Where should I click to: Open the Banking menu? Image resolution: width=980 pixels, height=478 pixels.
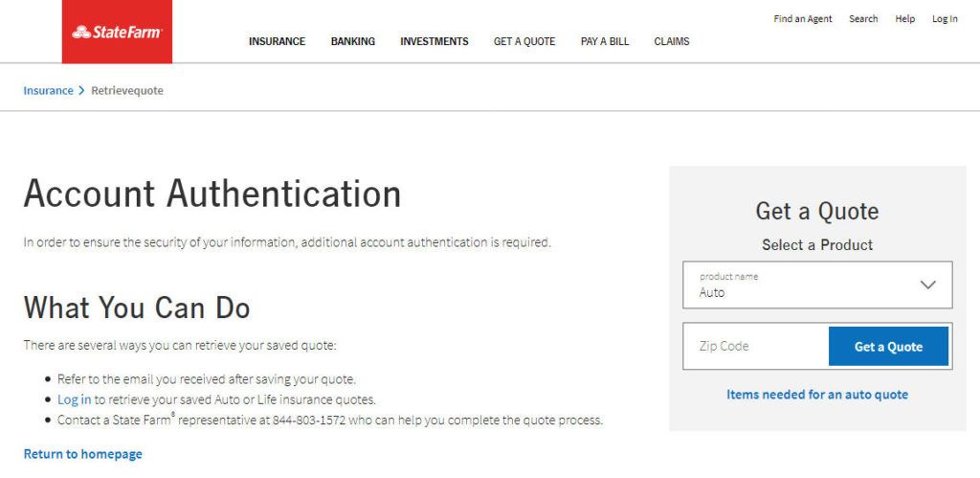[353, 42]
